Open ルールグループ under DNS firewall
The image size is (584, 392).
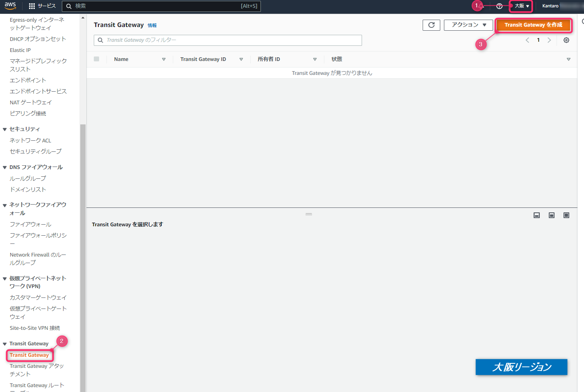pyautogui.click(x=28, y=178)
